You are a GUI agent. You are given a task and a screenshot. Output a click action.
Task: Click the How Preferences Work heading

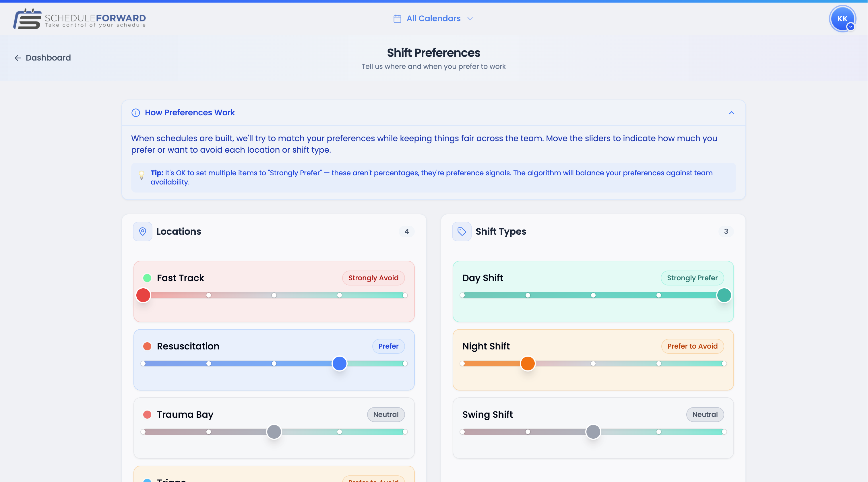(190, 112)
